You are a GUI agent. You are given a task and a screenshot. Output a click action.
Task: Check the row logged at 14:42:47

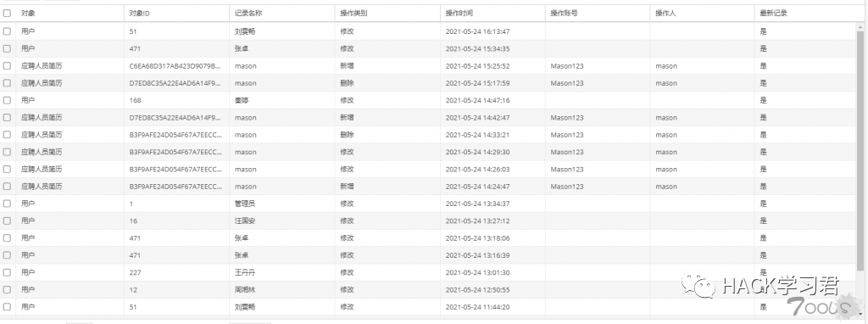click(x=7, y=117)
